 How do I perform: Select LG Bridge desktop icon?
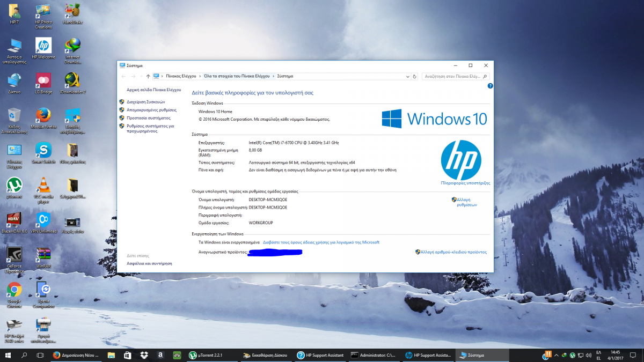click(x=43, y=83)
